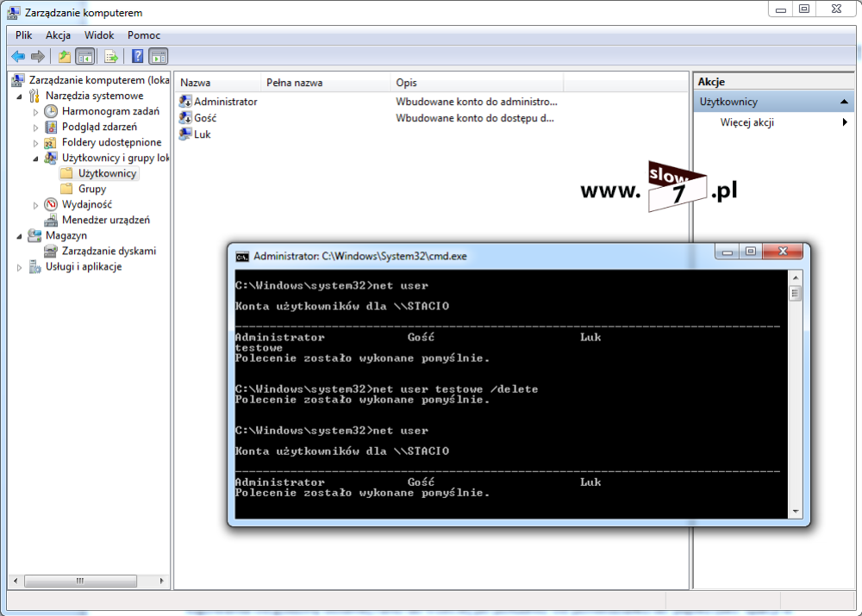The image size is (862, 616).
Task: Click the right arrow of tree scrollbar
Action: [x=162, y=581]
